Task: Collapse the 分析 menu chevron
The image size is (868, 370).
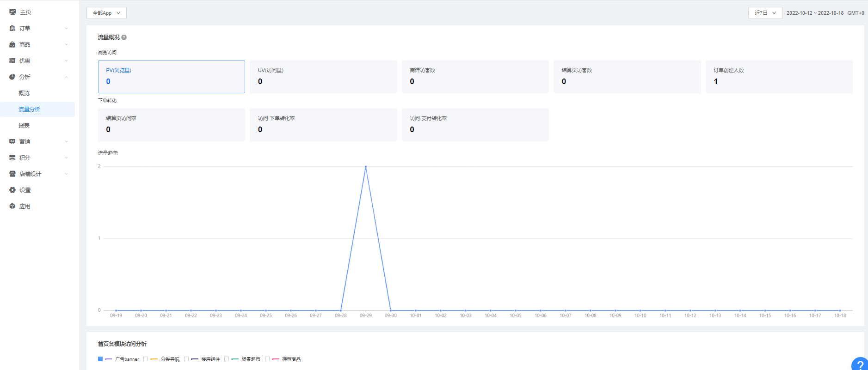Action: pyautogui.click(x=66, y=77)
